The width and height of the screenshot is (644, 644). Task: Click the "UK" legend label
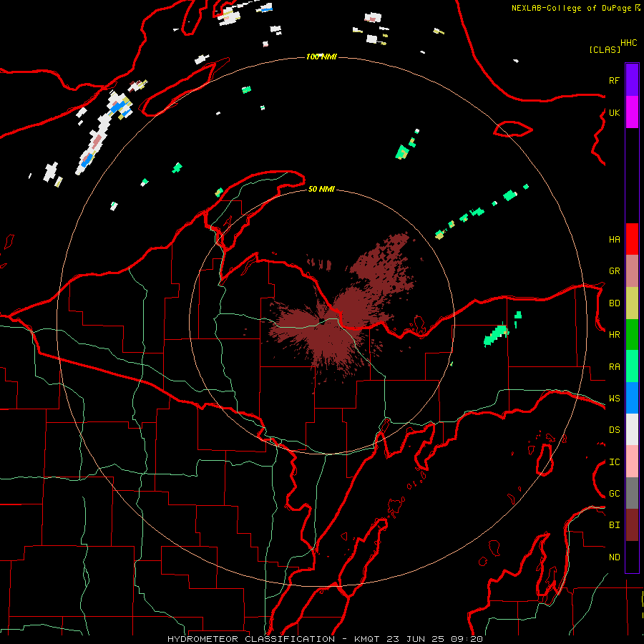(x=614, y=112)
